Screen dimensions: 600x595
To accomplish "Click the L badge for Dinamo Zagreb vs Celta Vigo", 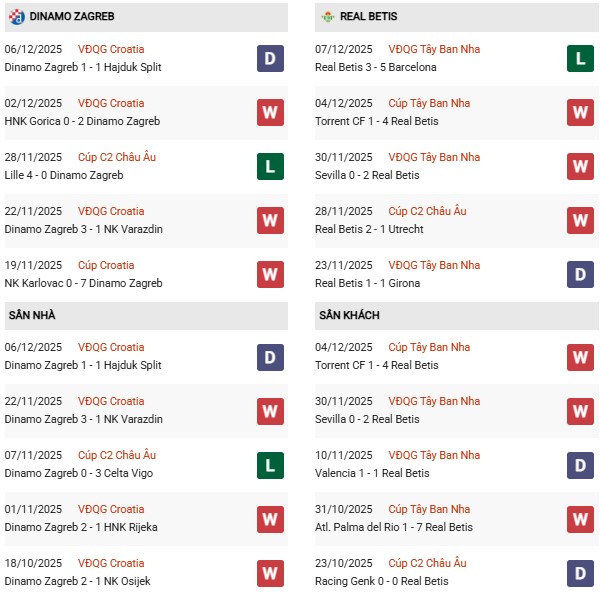I will [269, 462].
